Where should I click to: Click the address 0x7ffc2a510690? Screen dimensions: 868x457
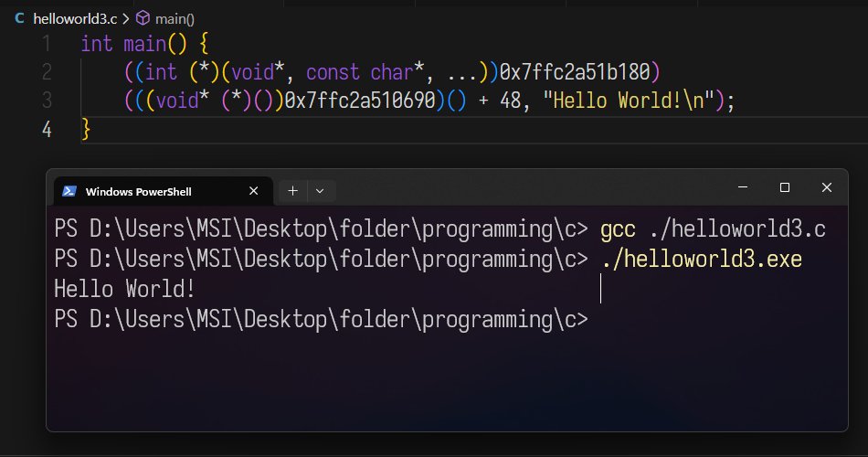360,101
